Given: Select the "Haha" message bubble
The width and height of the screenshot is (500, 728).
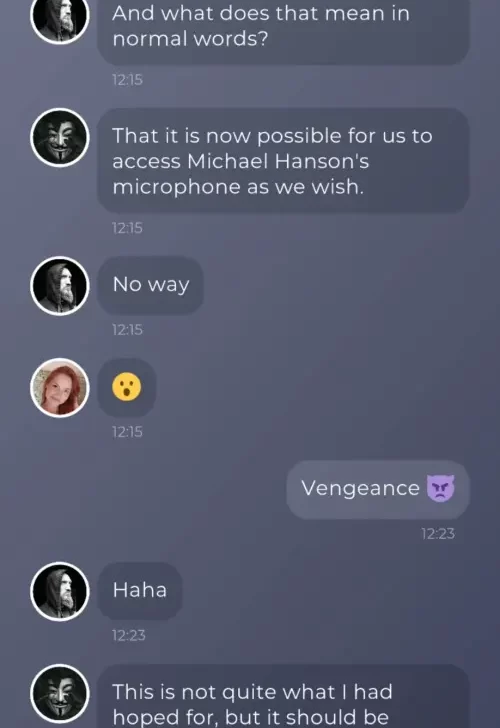Looking at the screenshot, I should [x=140, y=591].
